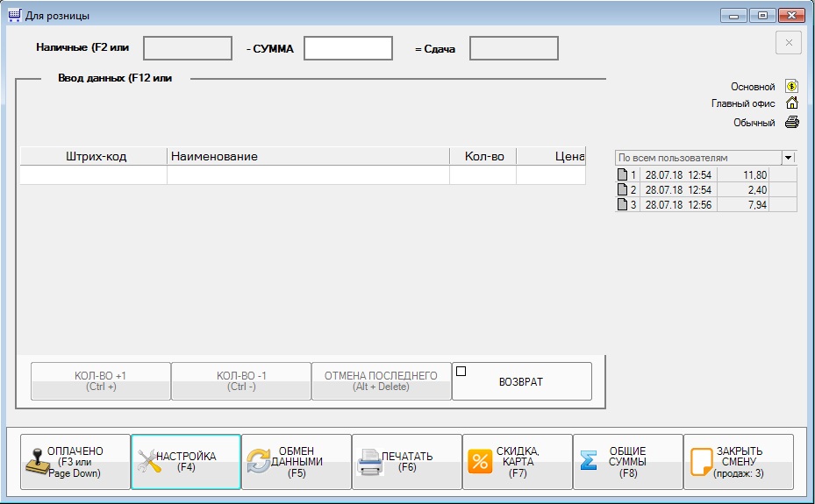Minimize the Для розницы window
Screen dimensions: 815x504
733,16
